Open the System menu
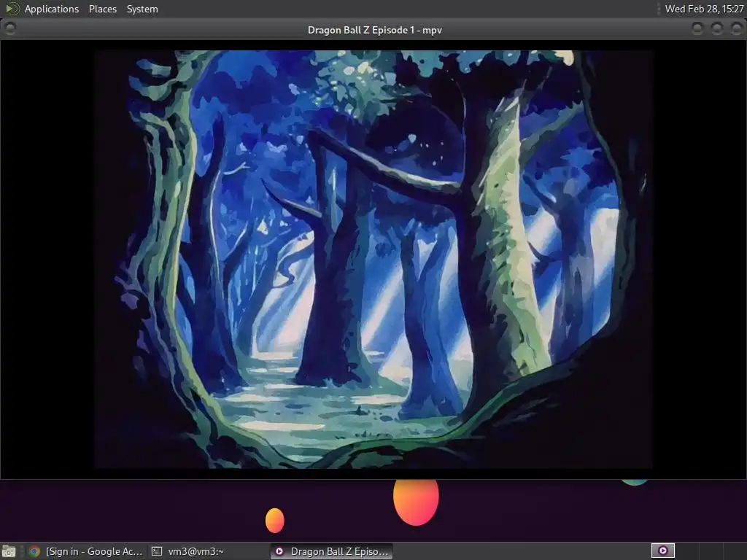This screenshot has height=560, width=747. pos(142,9)
